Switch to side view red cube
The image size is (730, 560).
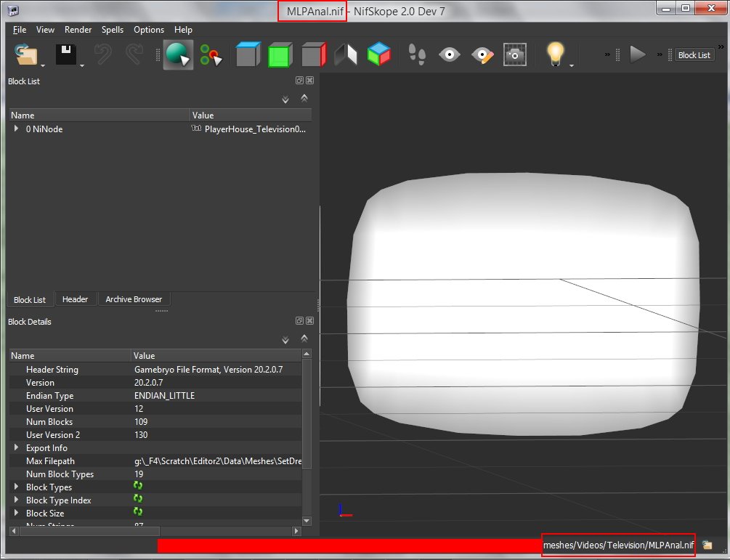[313, 55]
